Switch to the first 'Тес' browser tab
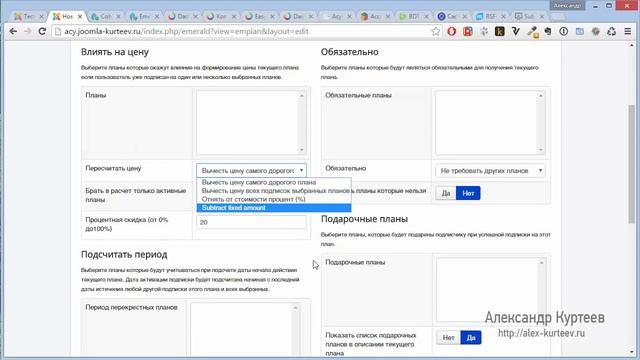The height and width of the screenshot is (360, 640). (28, 16)
